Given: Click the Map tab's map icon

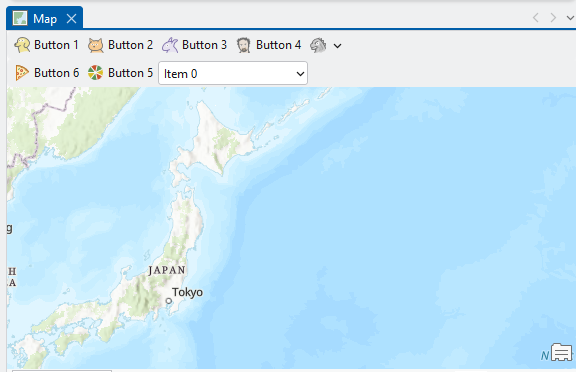Looking at the screenshot, I should [20, 18].
